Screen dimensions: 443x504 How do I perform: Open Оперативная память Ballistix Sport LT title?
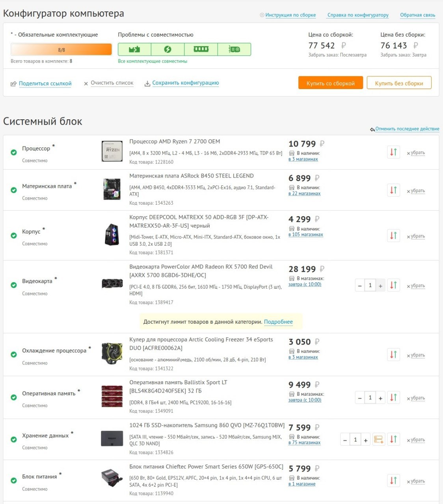pyautogui.click(x=178, y=387)
